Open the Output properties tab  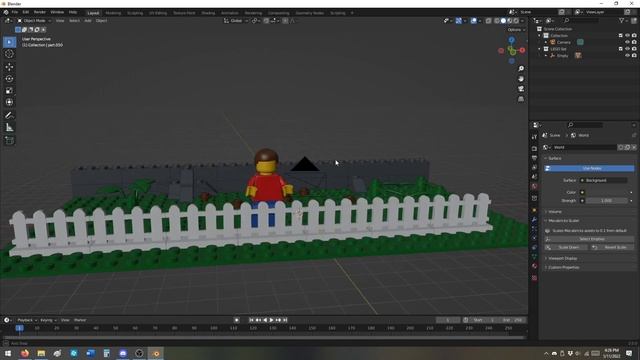pos(534,158)
